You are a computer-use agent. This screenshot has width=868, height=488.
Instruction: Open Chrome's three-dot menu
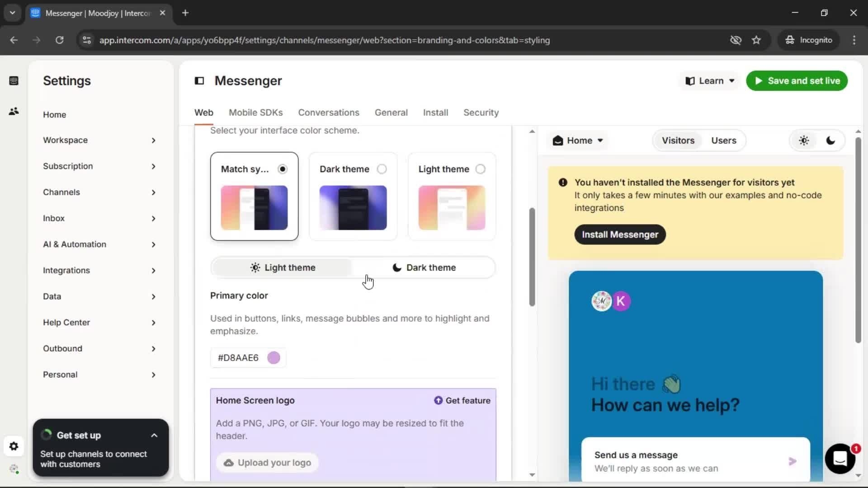(854, 40)
